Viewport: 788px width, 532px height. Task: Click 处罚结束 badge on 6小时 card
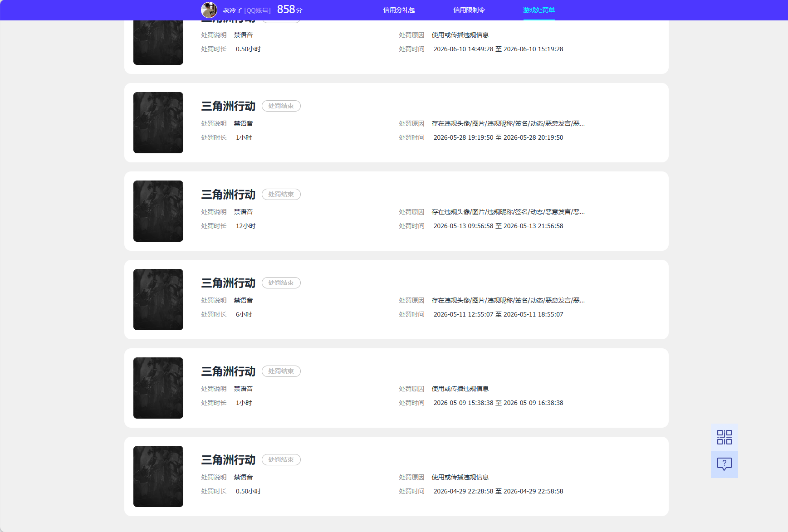281,283
